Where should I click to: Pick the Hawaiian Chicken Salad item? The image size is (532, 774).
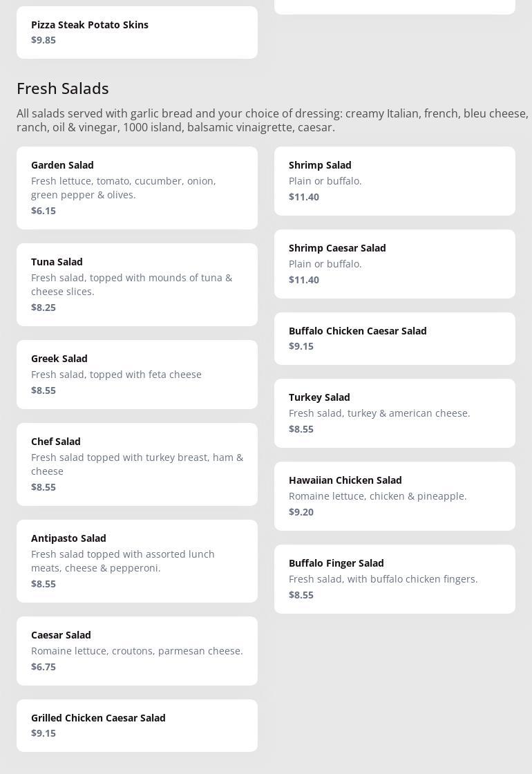(x=395, y=495)
